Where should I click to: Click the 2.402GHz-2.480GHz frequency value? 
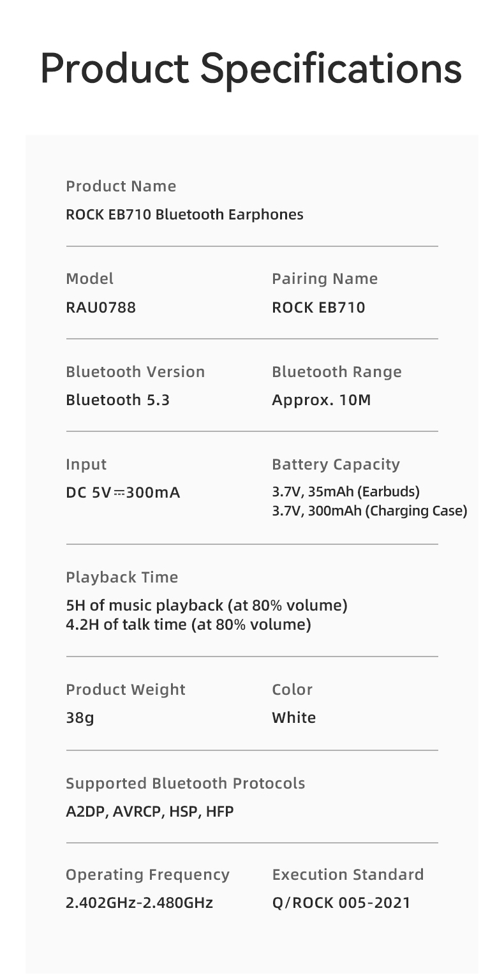point(140,903)
